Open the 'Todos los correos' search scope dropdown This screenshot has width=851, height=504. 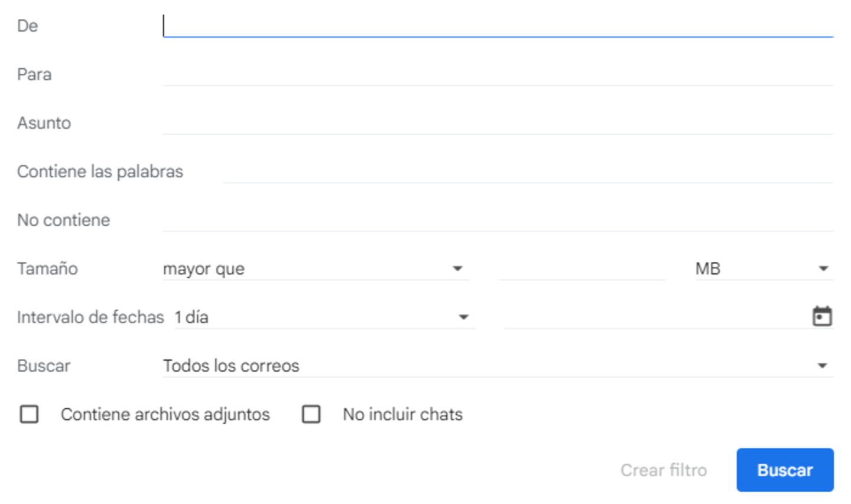[498, 366]
